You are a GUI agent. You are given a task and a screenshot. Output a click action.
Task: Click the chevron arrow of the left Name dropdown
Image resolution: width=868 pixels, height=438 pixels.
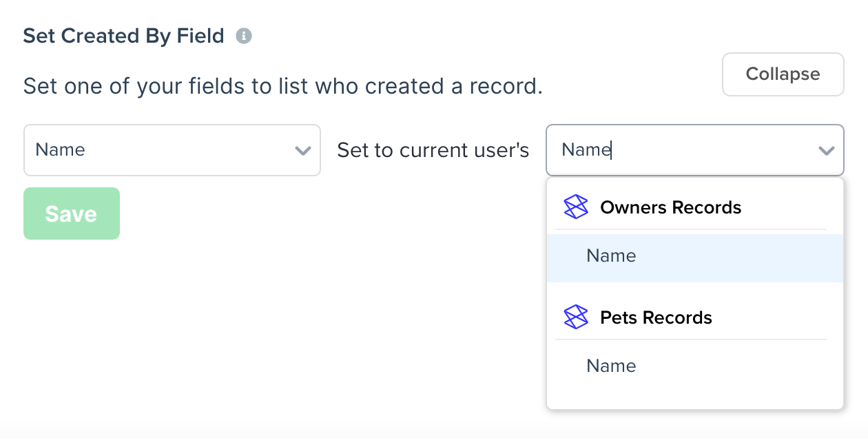pyautogui.click(x=303, y=151)
